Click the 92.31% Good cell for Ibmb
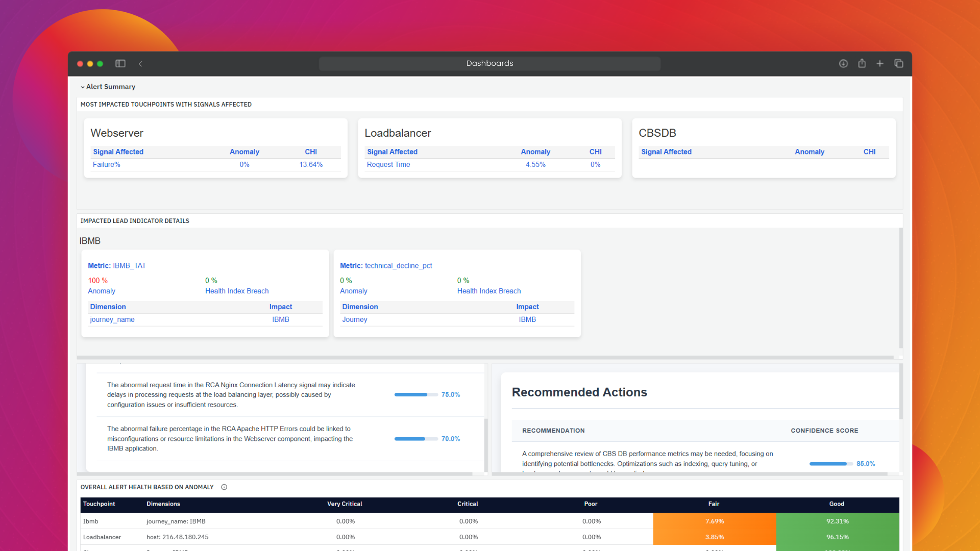980x551 pixels. pos(837,521)
